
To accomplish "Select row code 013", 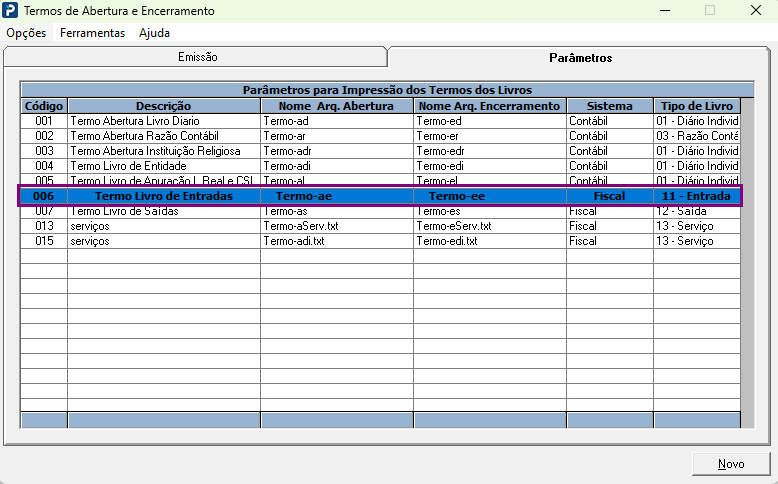I will (44, 226).
